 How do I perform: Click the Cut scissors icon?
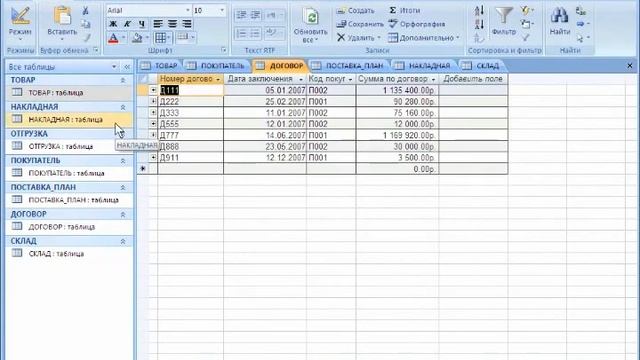85,11
